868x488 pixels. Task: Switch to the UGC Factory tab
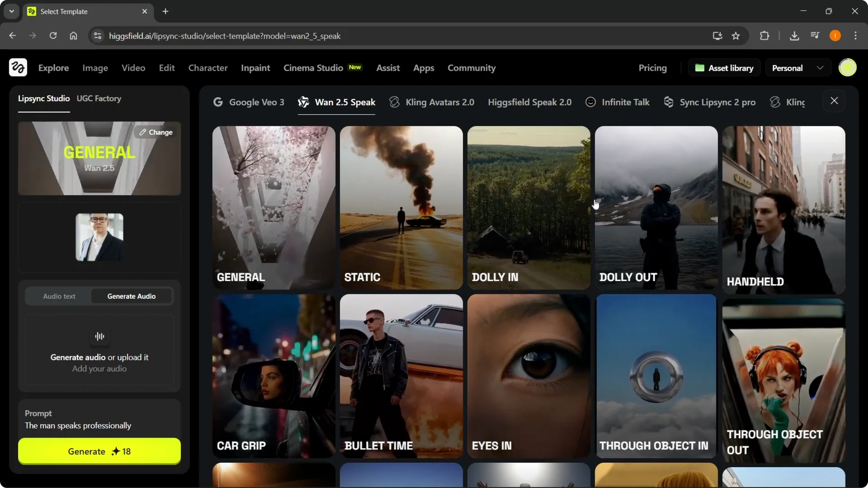(x=99, y=99)
